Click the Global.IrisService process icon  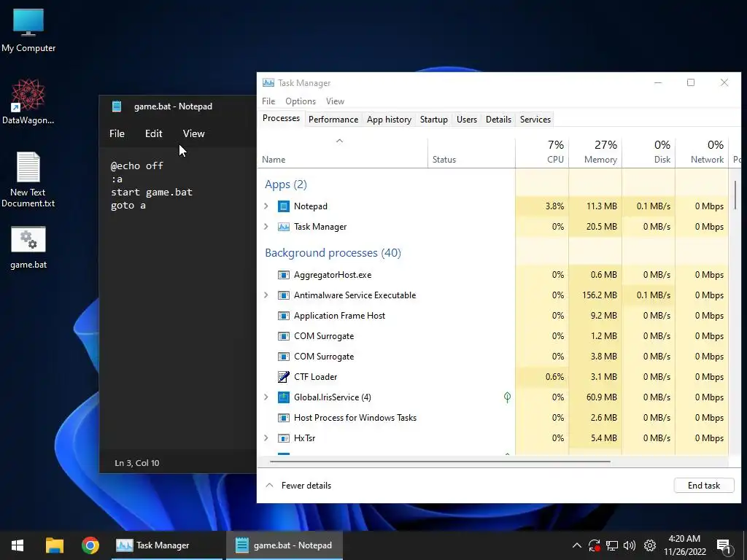tap(284, 397)
